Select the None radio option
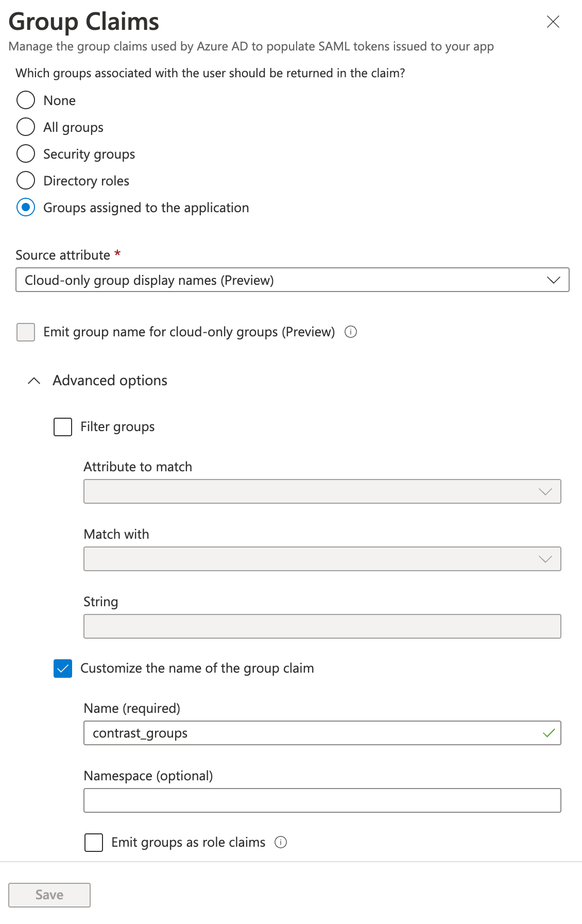 point(26,100)
